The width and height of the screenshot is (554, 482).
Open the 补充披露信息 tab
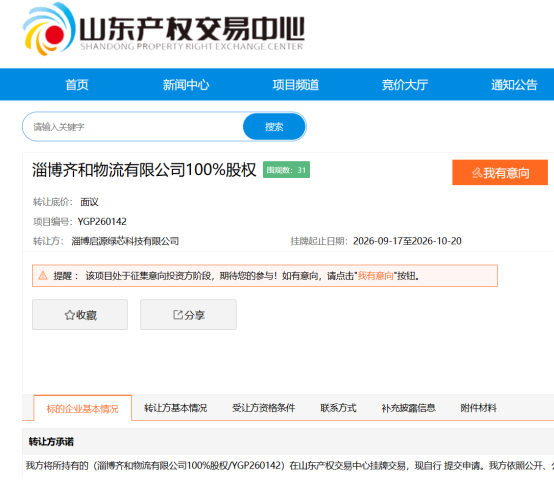point(408,408)
